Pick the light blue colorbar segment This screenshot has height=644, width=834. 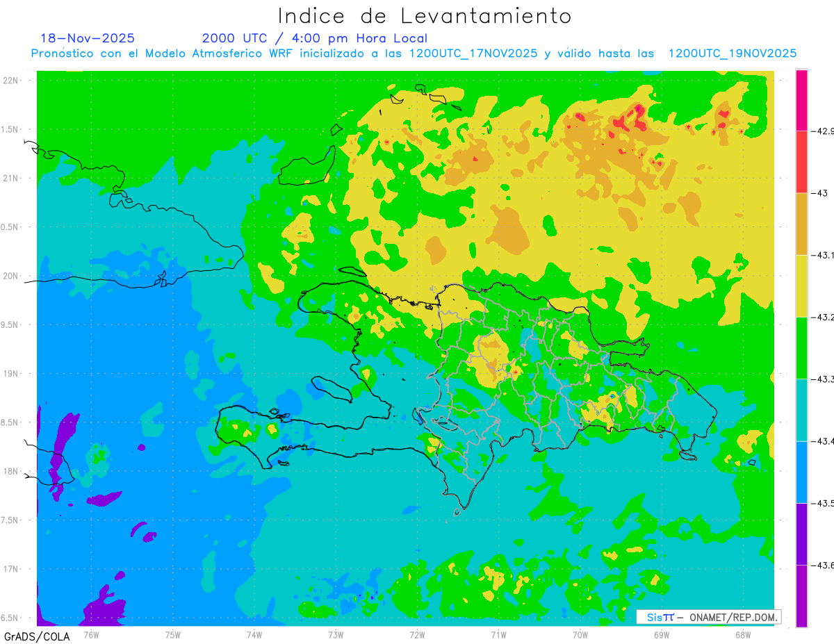[801, 472]
